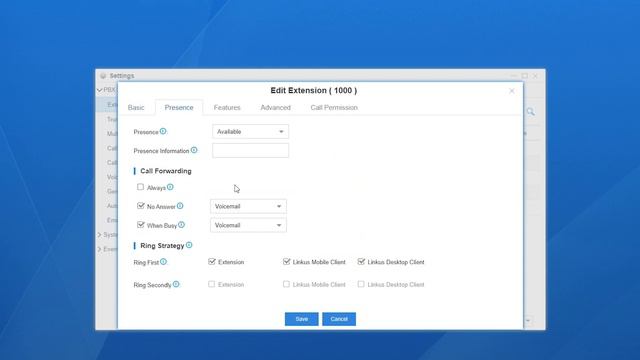Select the Presence tab
The width and height of the screenshot is (640, 360).
point(179,107)
